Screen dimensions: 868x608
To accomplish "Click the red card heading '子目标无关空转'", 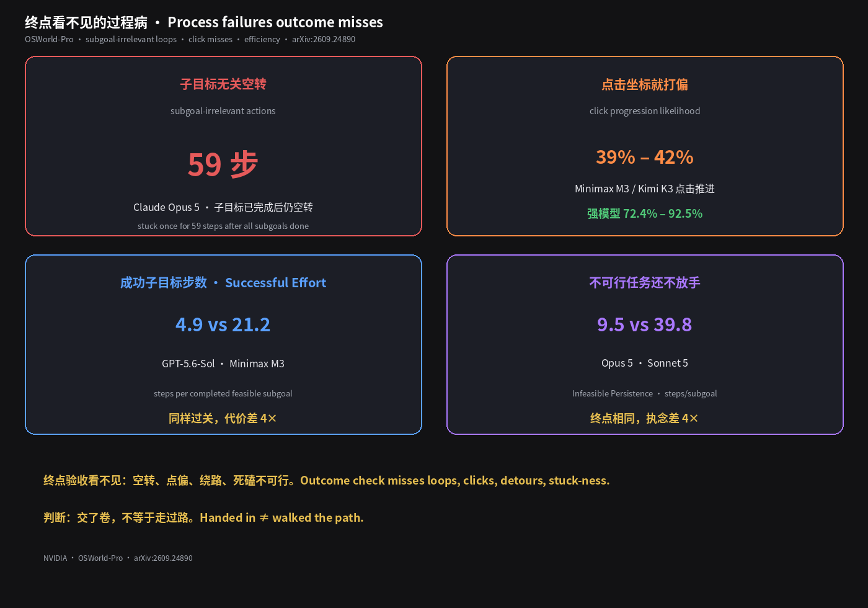I will pos(223,84).
